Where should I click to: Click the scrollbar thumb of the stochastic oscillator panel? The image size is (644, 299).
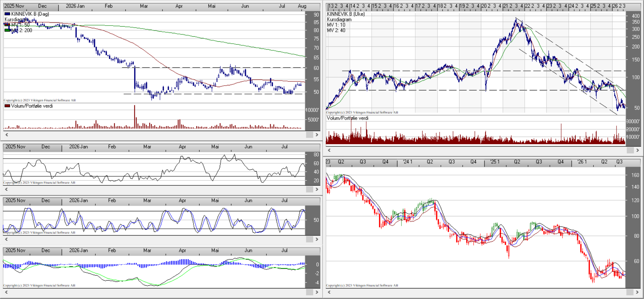[x=309, y=239]
